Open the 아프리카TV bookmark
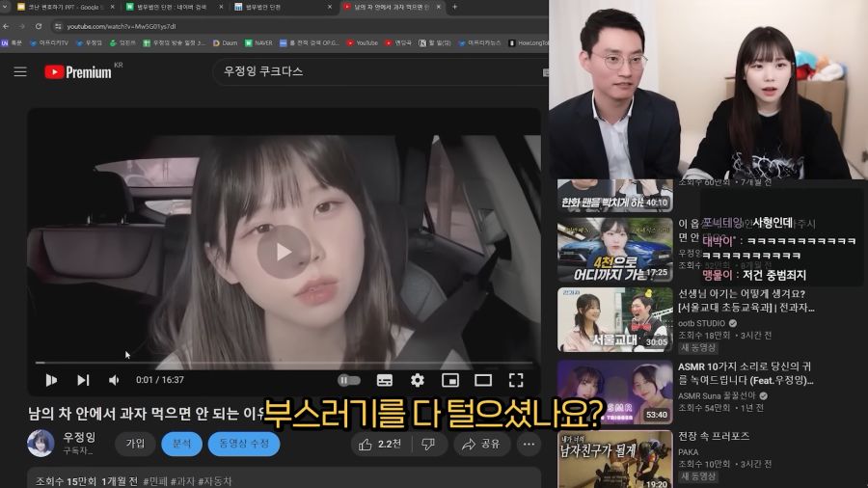868x488 pixels. click(x=49, y=42)
